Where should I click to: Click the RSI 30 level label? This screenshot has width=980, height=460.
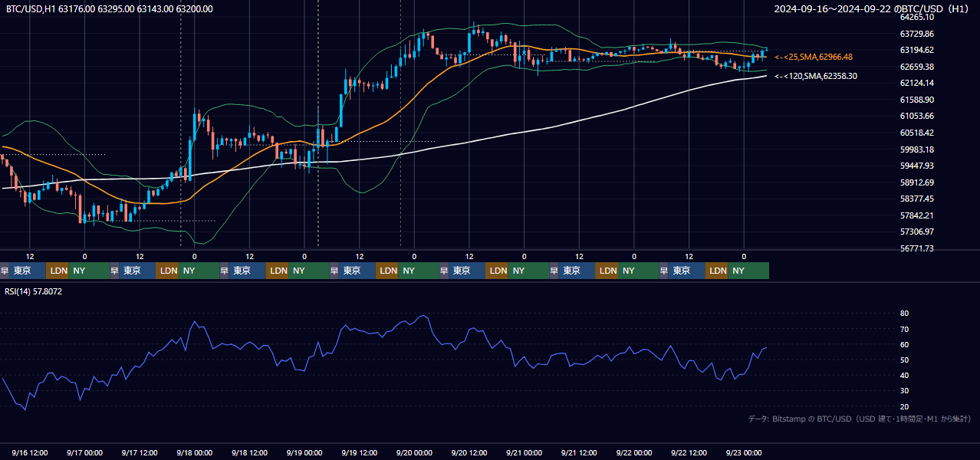pyautogui.click(x=904, y=391)
